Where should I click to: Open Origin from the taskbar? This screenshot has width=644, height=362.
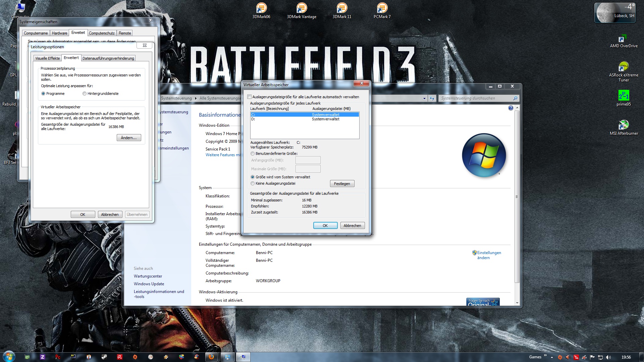(135, 357)
